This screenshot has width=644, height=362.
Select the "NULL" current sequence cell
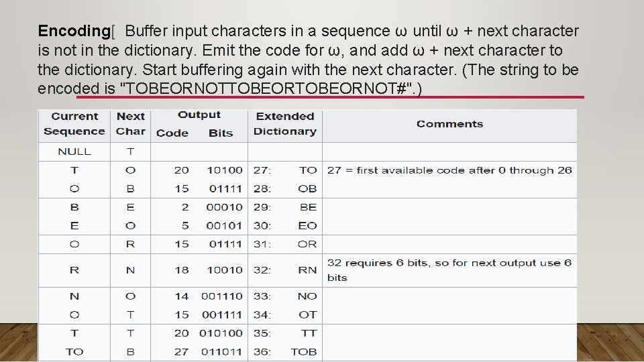[74, 152]
